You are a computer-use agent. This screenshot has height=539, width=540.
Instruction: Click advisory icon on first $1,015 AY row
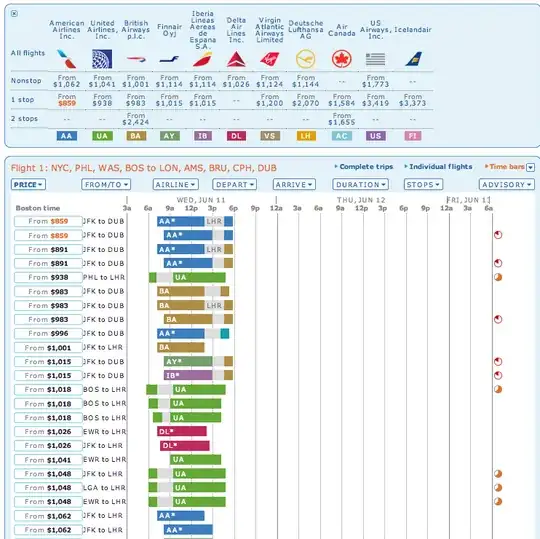pos(498,362)
